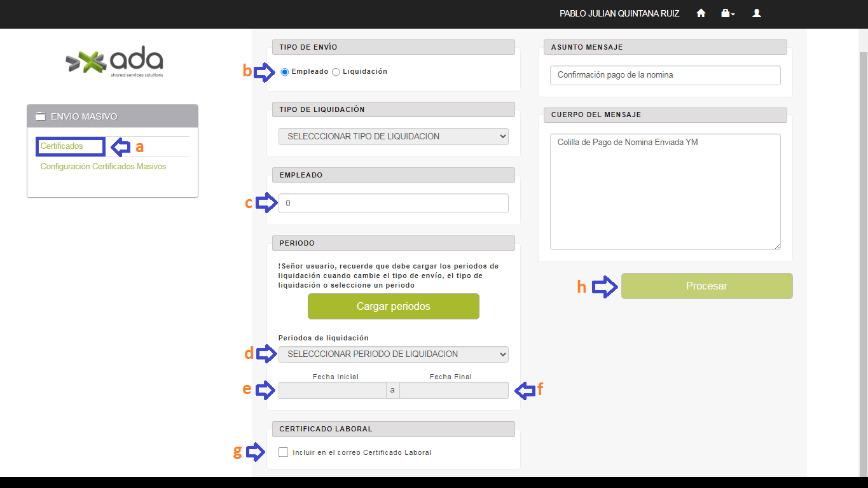Select the Liquidación radio button
Viewport: 868px width, 488px height.
(336, 72)
